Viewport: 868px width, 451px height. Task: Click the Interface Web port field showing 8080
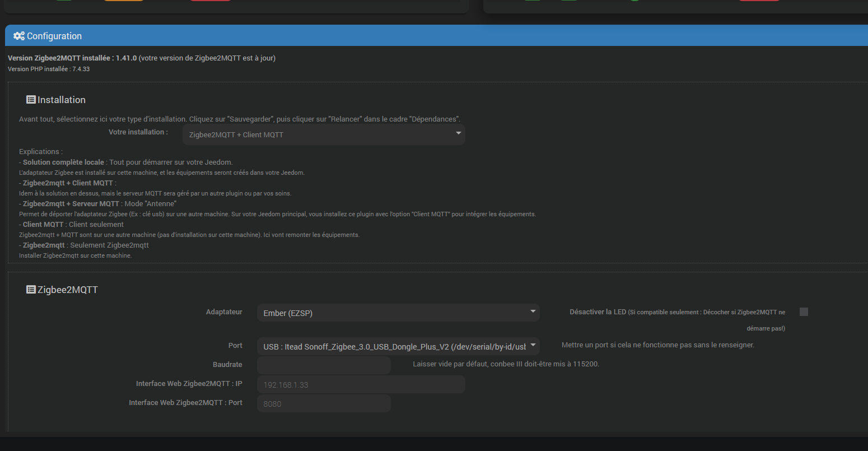[x=324, y=403]
